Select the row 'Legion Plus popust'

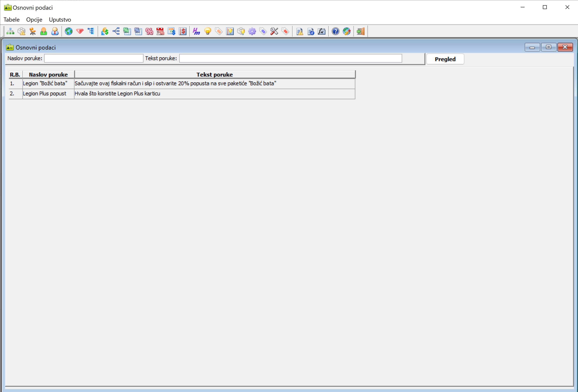click(182, 94)
